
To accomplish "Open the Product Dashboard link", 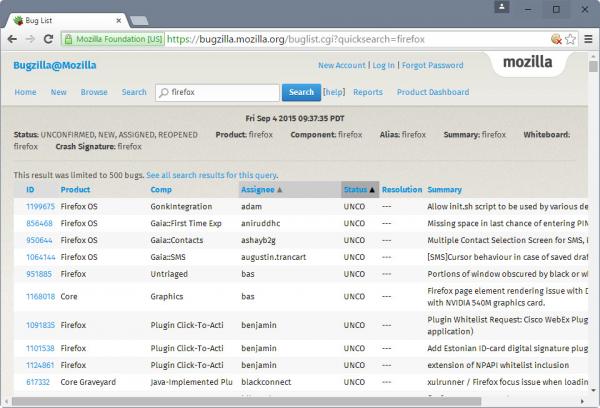I will [x=433, y=92].
